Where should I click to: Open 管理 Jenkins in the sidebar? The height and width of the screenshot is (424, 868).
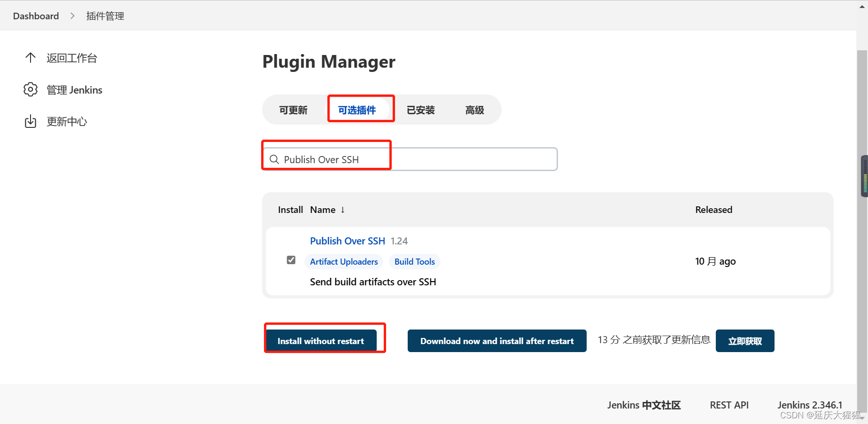(75, 90)
